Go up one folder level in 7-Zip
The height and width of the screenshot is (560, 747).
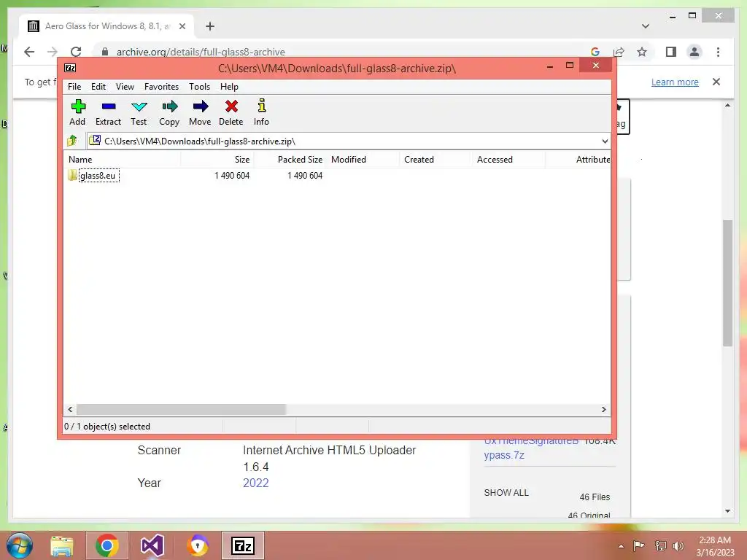tap(72, 141)
